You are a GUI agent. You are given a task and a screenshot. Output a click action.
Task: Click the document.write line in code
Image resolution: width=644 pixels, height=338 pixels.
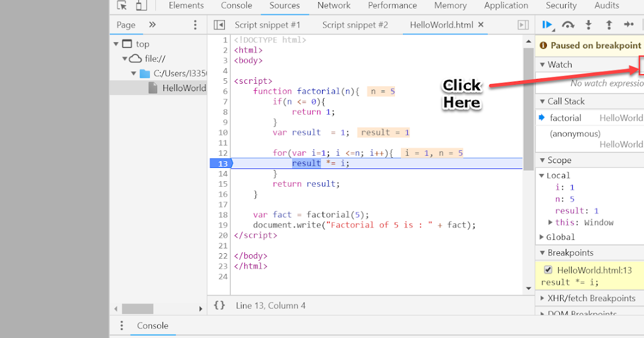[x=364, y=225]
